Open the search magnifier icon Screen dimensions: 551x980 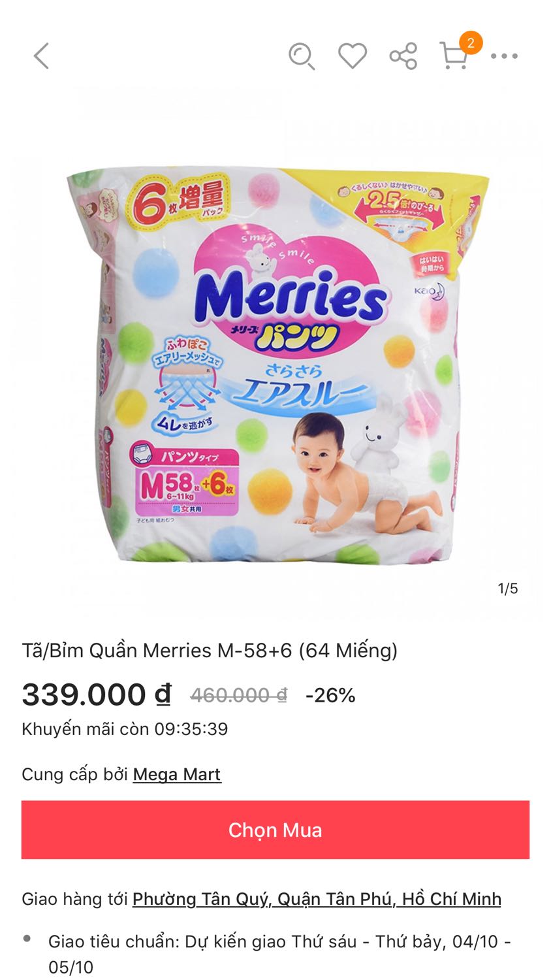(302, 56)
